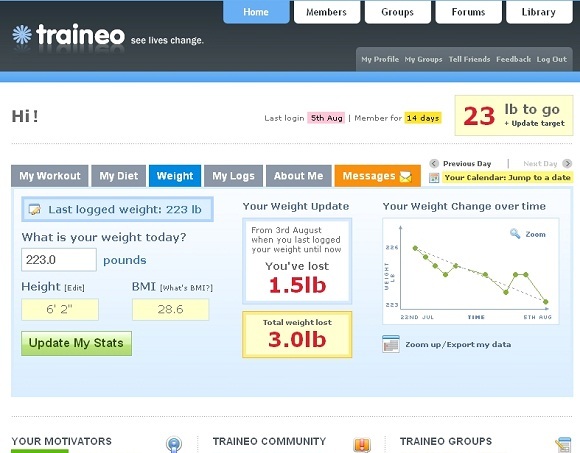Screen dimensions: 580x453
Task: Click the Log Out link
Action: pyautogui.click(x=552, y=59)
